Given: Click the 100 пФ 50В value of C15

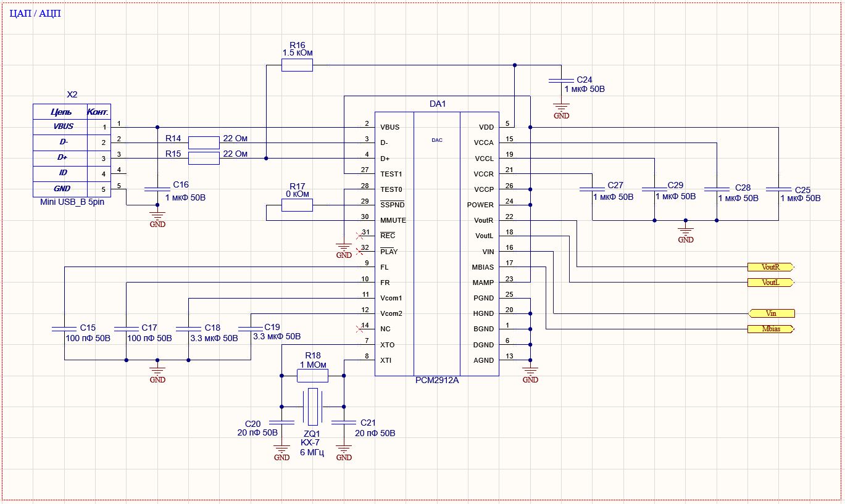Looking at the screenshot, I should (x=88, y=338).
